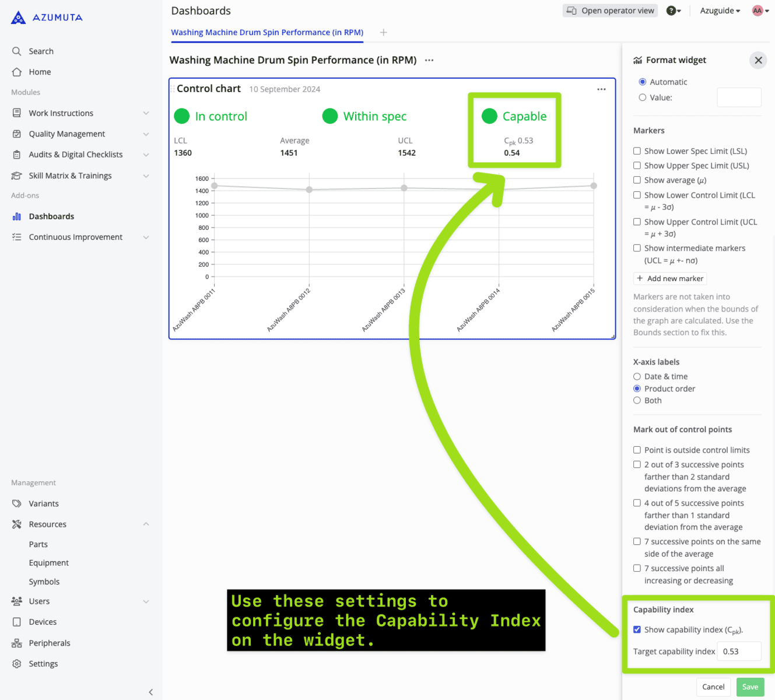The image size is (775, 700).
Task: Click Add new marker
Action: point(669,278)
